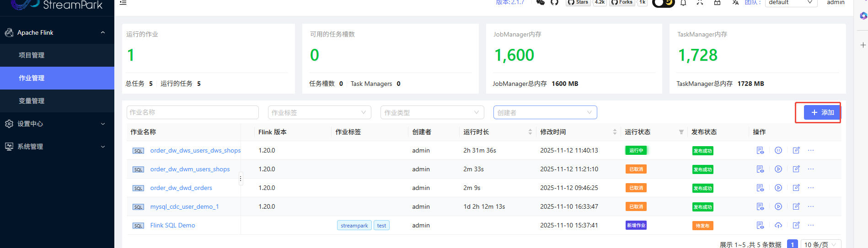Open the 创建者 dropdown filter
Viewport: 868px width, 248px height.
point(545,112)
